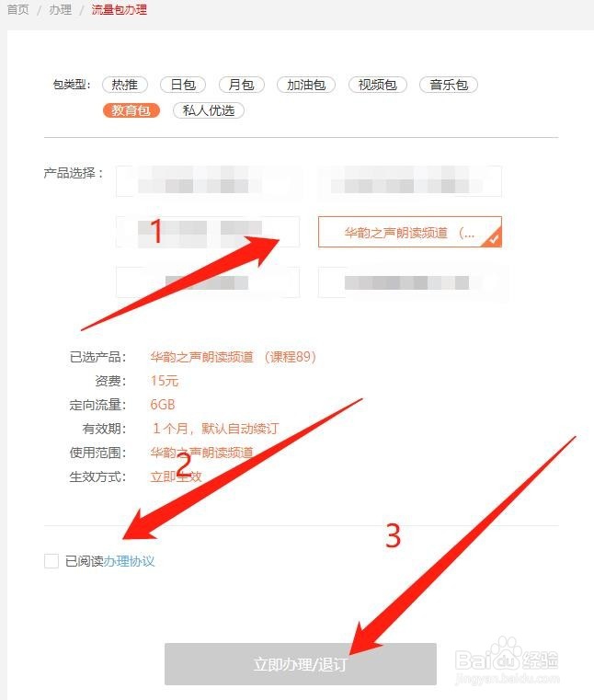Switch to 加油包 package type
Screen dimensions: 594x700
click(306, 85)
